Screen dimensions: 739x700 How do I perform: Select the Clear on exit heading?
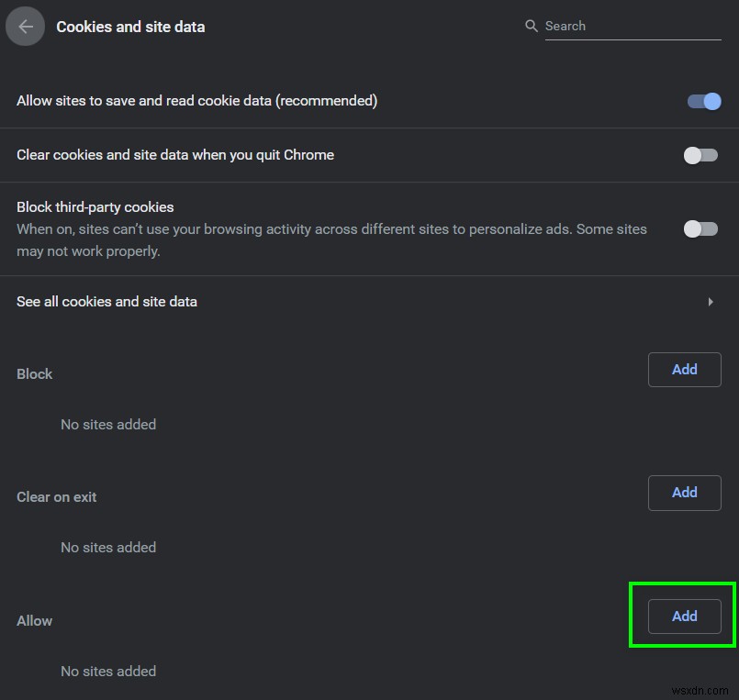[56, 497]
